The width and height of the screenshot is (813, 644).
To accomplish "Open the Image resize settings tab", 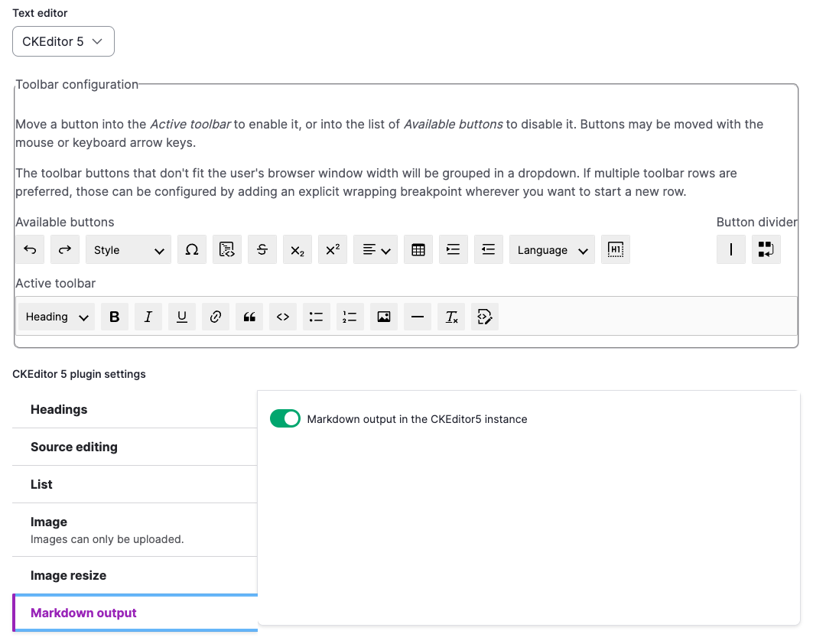I will click(x=135, y=576).
